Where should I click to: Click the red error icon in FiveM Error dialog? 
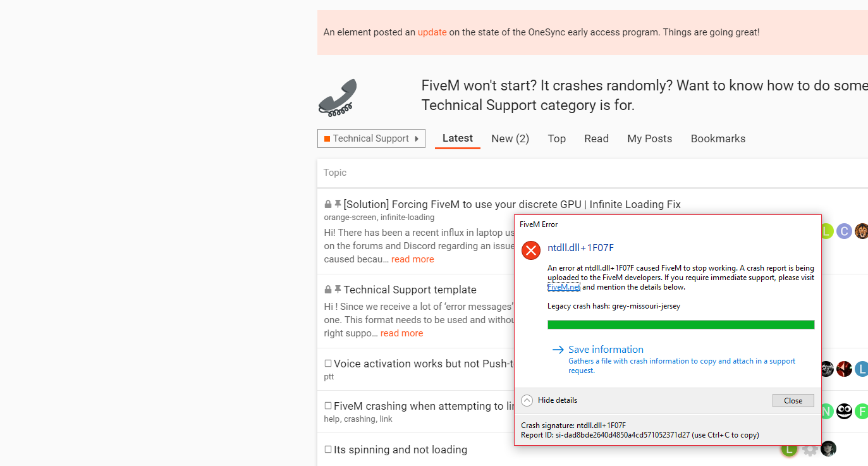click(531, 250)
